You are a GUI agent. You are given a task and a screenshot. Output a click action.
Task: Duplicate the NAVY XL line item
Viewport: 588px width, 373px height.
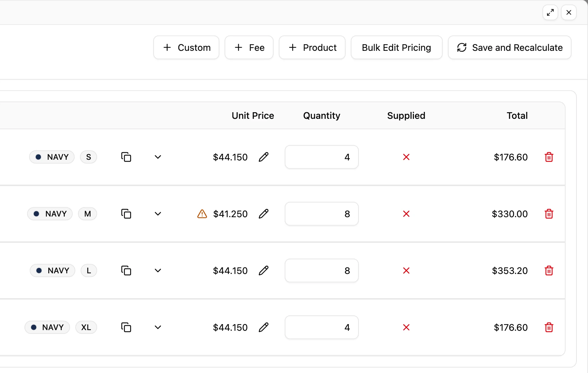[x=126, y=327]
